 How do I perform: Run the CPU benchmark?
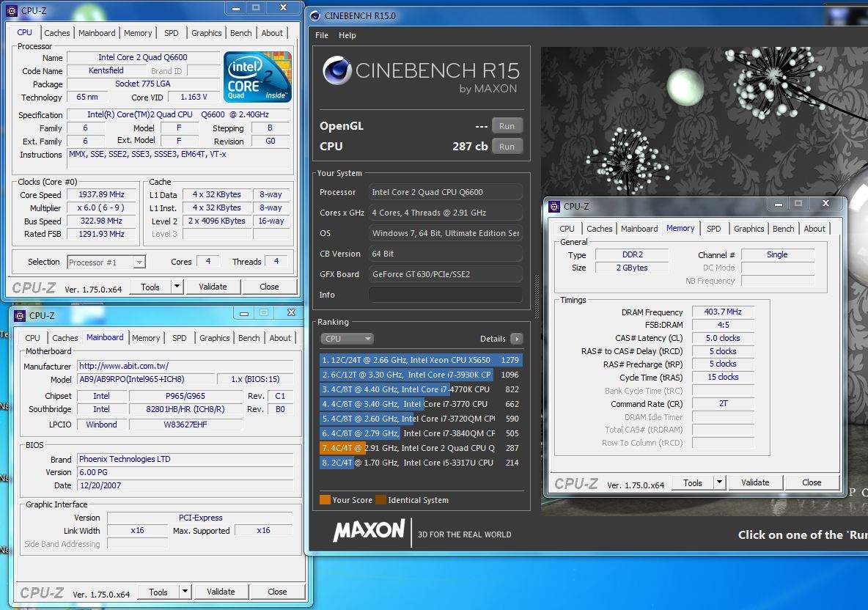pos(507,146)
